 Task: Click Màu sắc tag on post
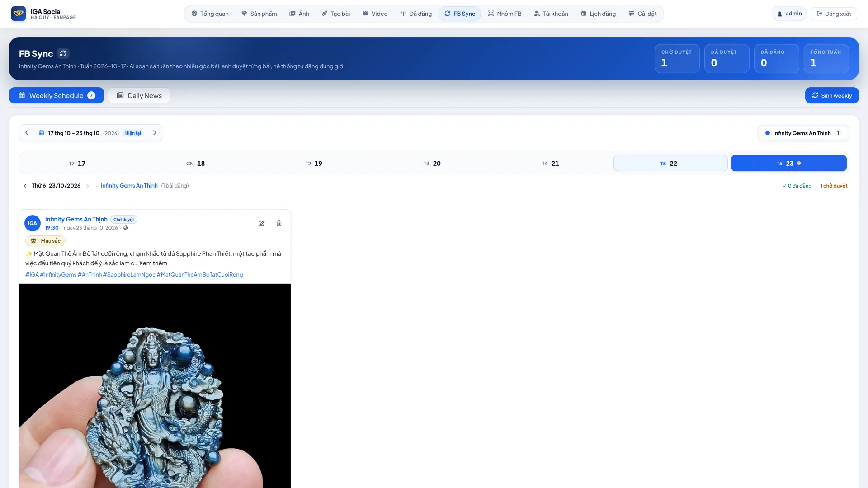pyautogui.click(x=45, y=241)
